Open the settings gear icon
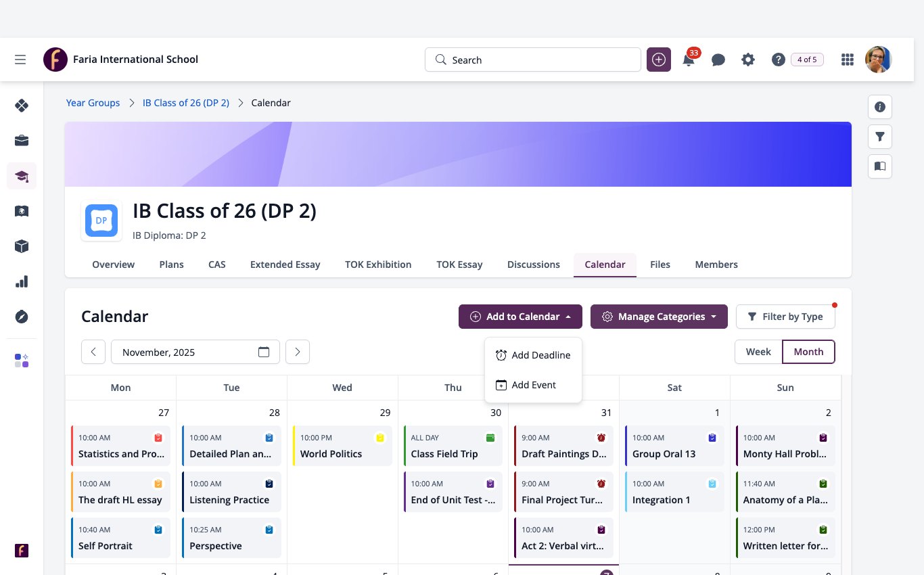The width and height of the screenshot is (924, 575). 747,60
